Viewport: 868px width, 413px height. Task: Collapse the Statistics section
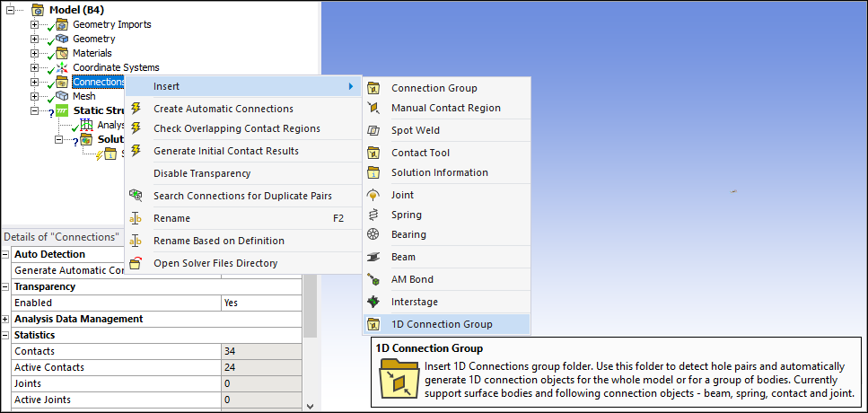pos(6,335)
